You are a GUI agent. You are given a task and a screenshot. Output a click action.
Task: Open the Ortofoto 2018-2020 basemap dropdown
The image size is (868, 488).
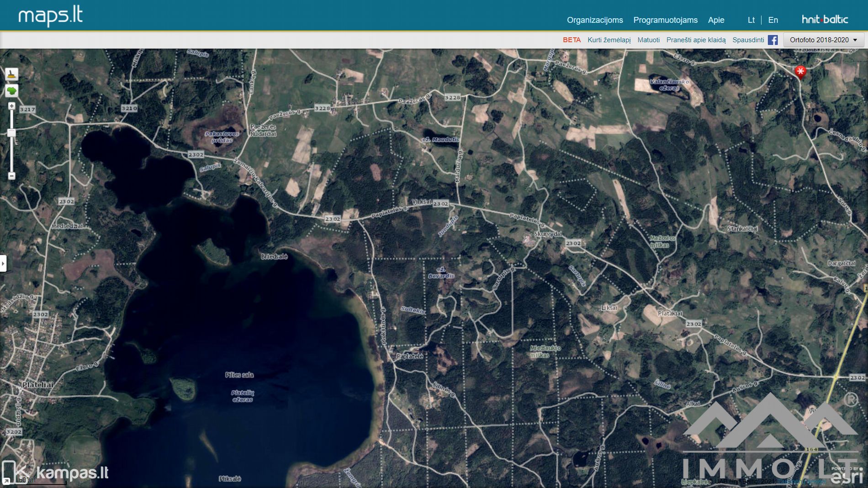pyautogui.click(x=824, y=40)
